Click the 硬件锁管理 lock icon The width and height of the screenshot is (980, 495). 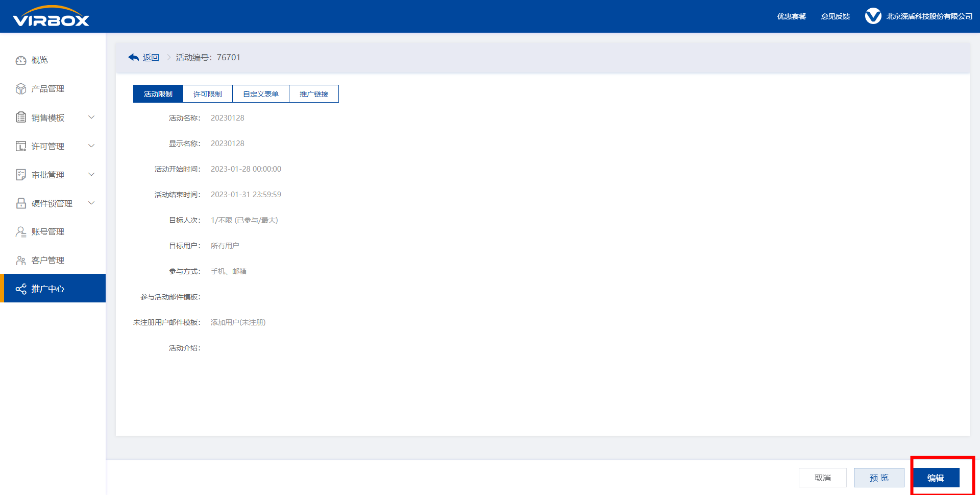click(21, 203)
